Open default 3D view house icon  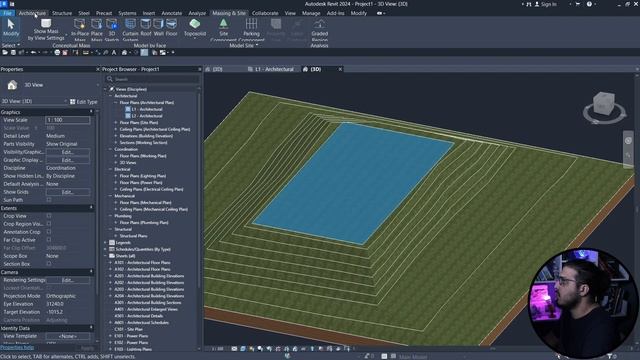pos(124,53)
